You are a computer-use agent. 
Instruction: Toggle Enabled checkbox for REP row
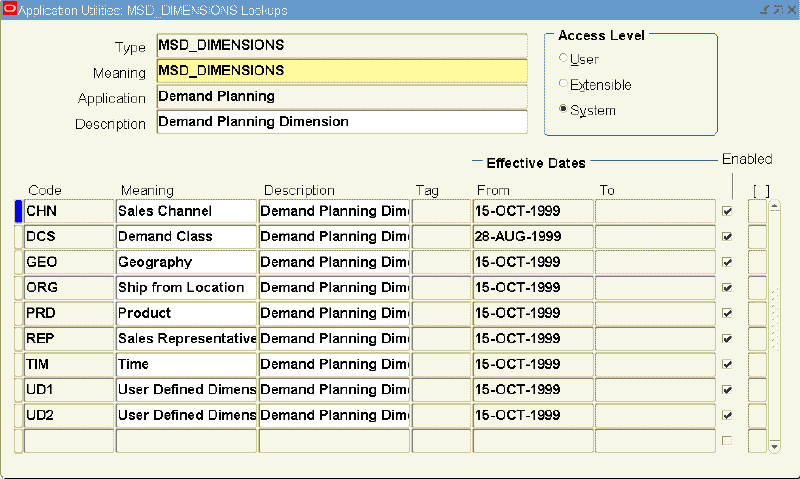coord(727,339)
